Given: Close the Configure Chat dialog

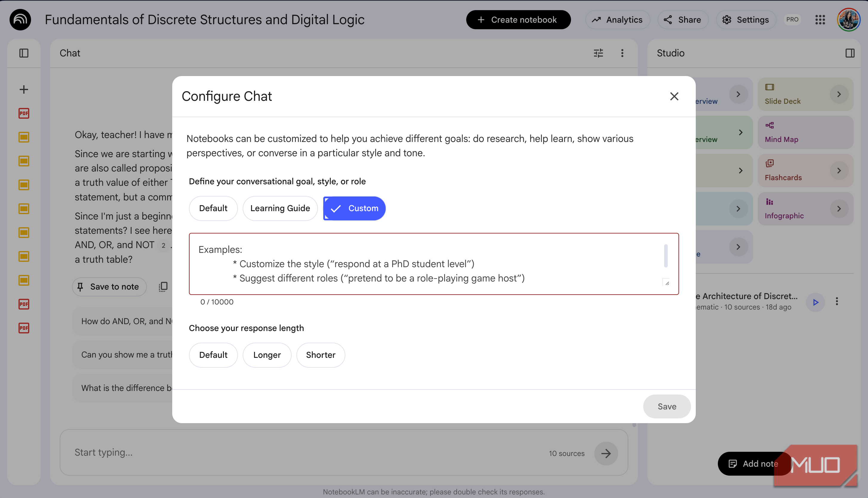Looking at the screenshot, I should [674, 96].
